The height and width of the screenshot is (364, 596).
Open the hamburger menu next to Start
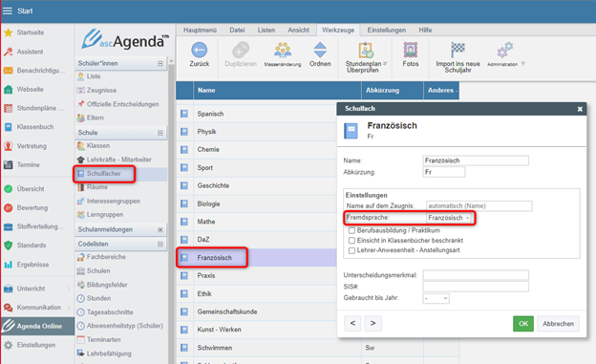click(8, 11)
